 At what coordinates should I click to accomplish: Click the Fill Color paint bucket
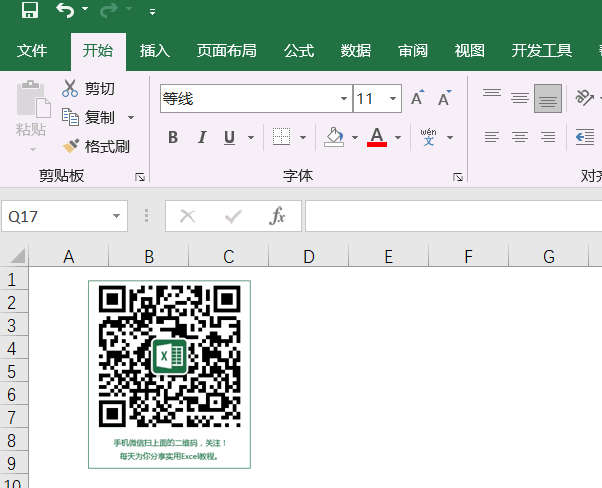[x=334, y=137]
